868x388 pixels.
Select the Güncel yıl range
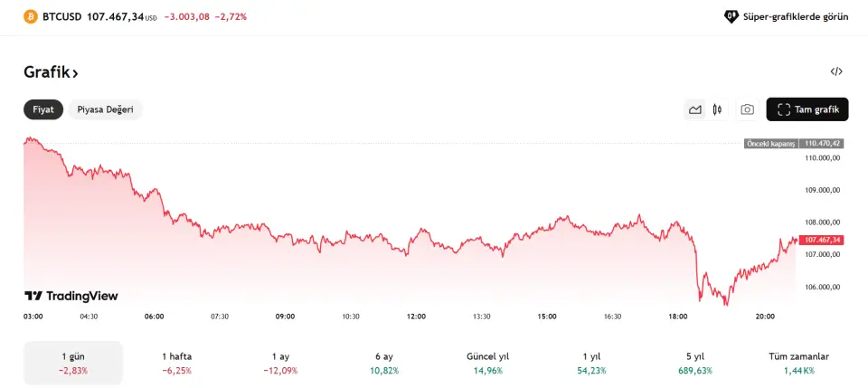[x=487, y=363]
